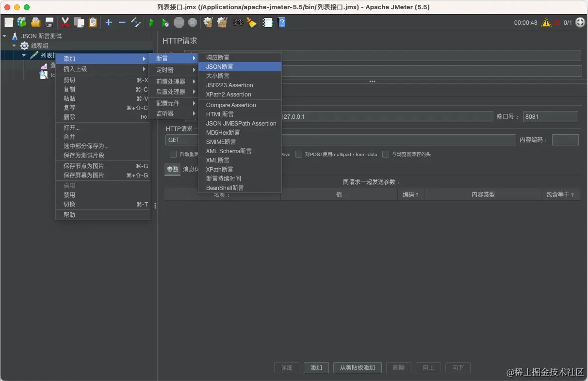
Task: Click the Shutdown test toolbar icon
Action: tap(193, 22)
